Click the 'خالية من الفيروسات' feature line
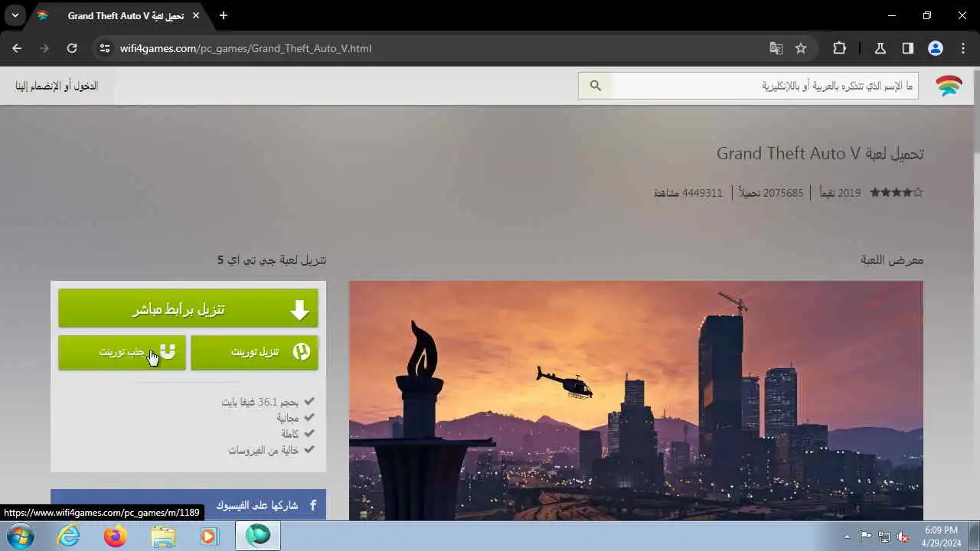Screen dimensions: 980x551 (263, 450)
